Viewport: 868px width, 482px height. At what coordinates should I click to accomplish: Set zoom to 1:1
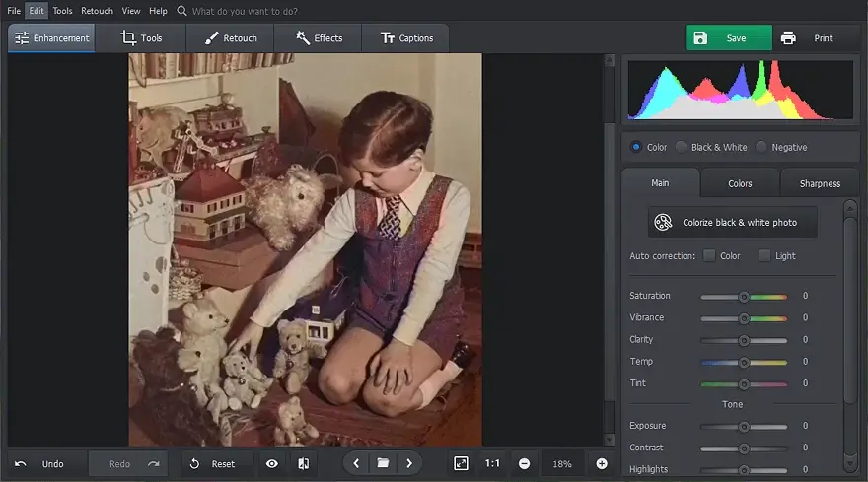tap(492, 463)
